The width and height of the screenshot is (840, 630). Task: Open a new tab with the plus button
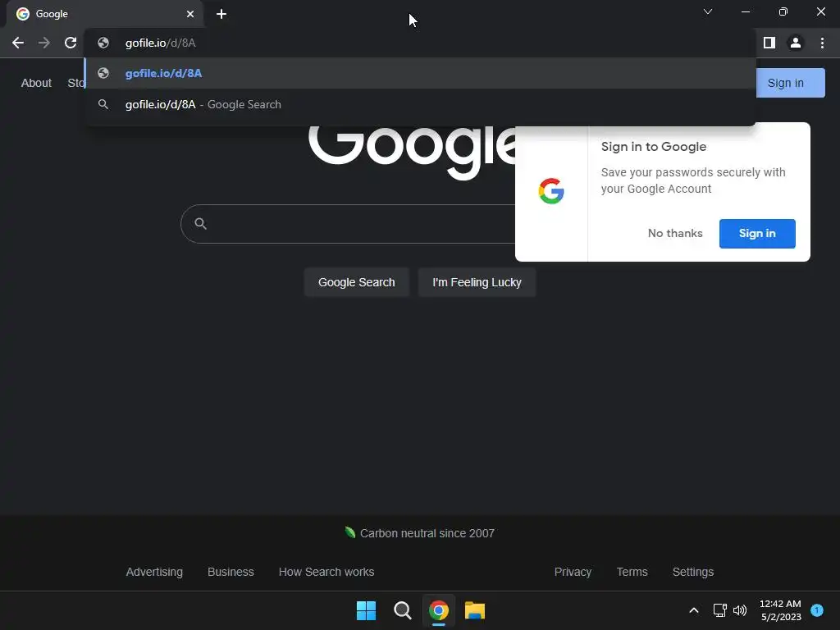(x=221, y=14)
